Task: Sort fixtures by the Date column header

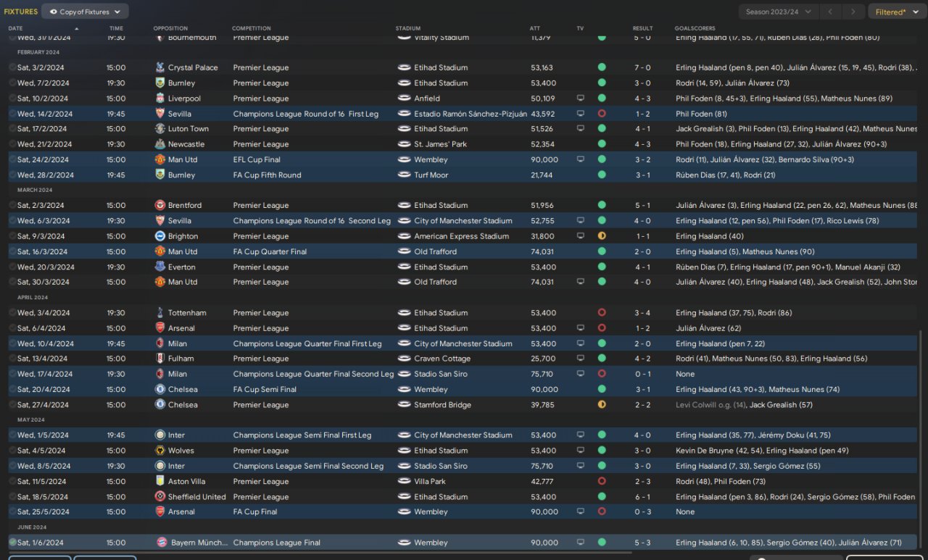Action: [15, 28]
